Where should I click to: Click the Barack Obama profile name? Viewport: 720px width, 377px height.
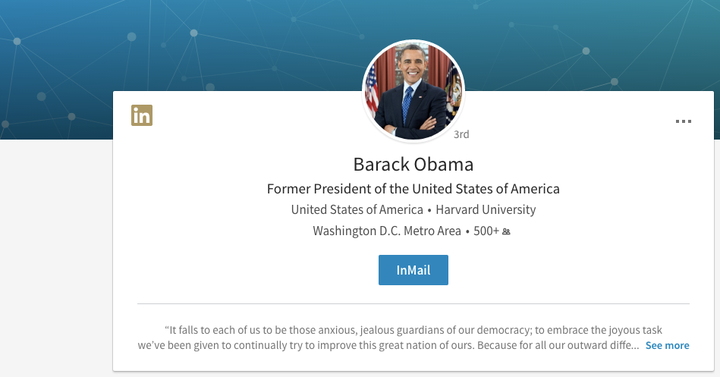[413, 164]
